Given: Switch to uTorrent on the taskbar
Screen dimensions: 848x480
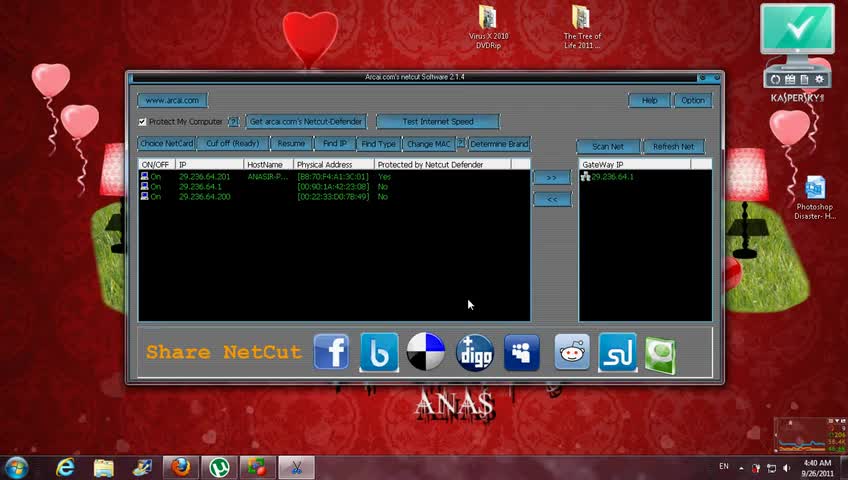Looking at the screenshot, I should [219, 468].
